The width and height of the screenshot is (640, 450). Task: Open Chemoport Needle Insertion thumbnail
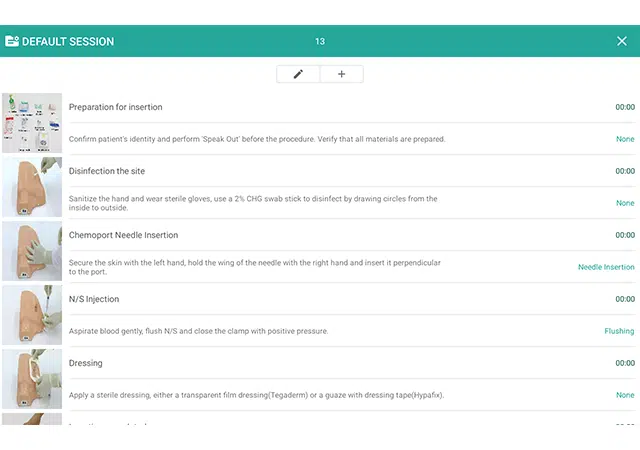point(32,251)
